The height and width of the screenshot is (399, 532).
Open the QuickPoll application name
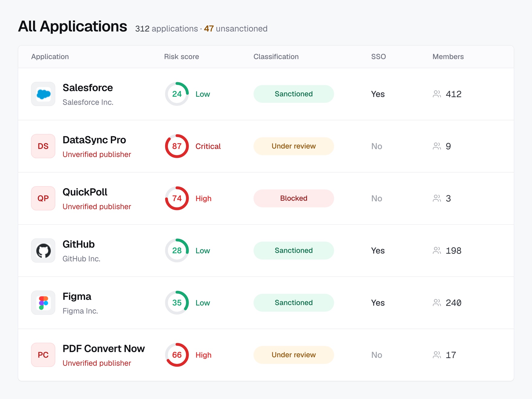click(x=85, y=192)
